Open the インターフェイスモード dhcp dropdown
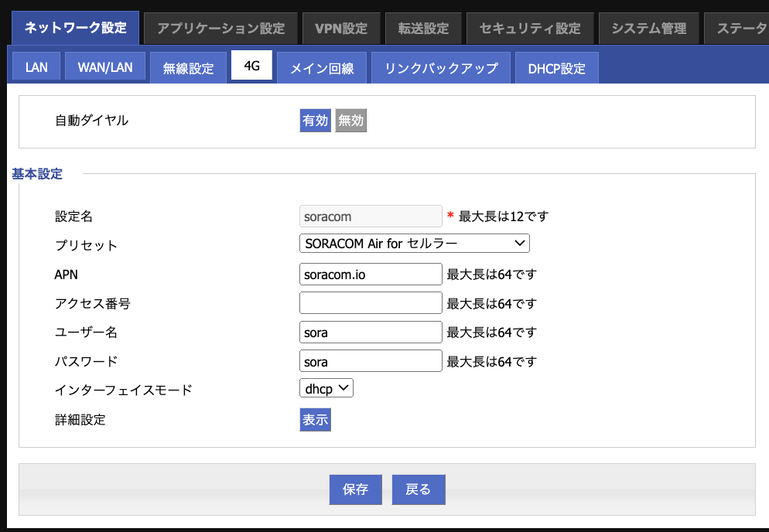This screenshot has width=769, height=532. pyautogui.click(x=326, y=388)
